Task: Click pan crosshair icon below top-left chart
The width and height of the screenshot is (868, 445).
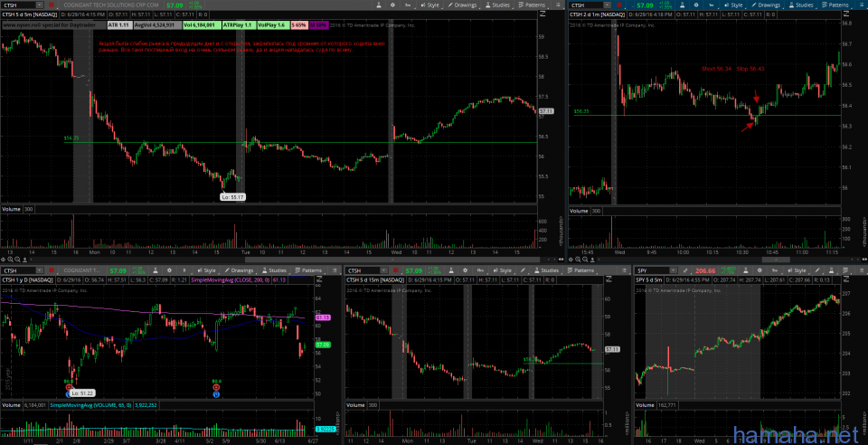Action: pyautogui.click(x=5, y=259)
